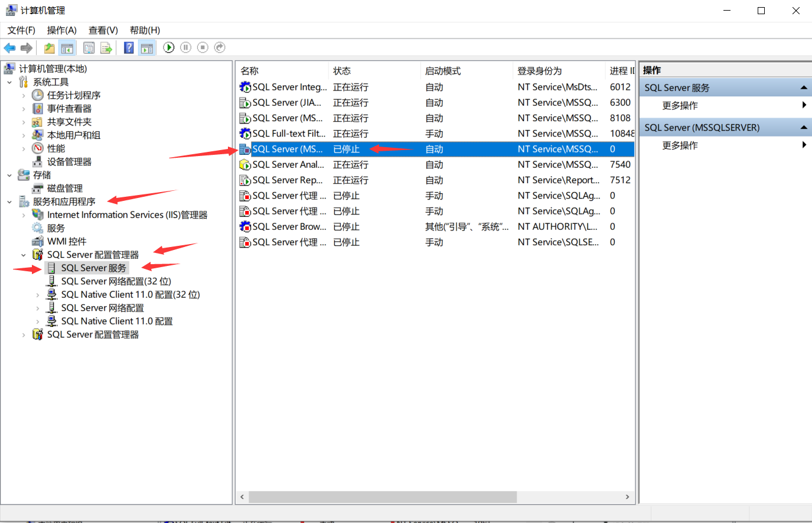Click the SQL Server Integ... service icon
The image size is (812, 523).
[245, 87]
